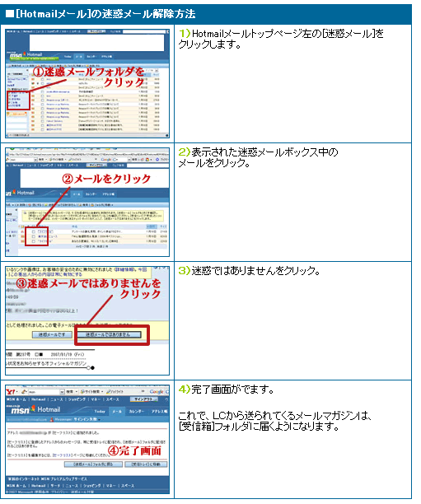Click the 受信日 column header in step 2 list
Image resolution: width=421 pixels, height=504 pixels.
[151, 226]
